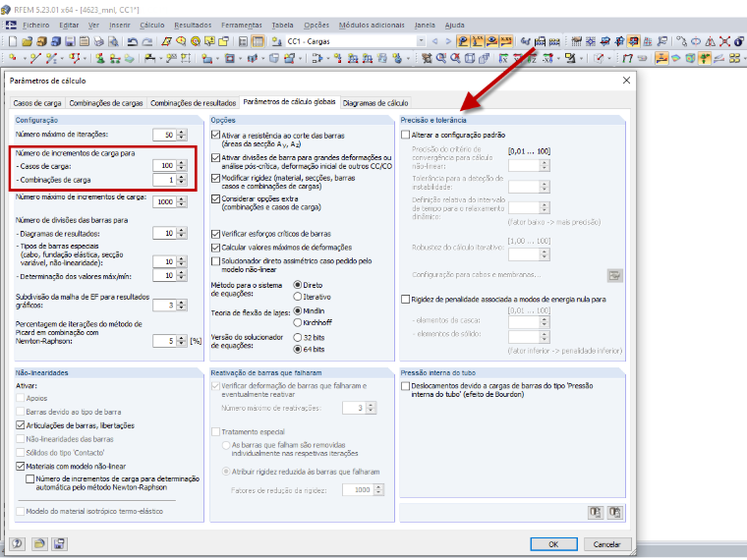Toggle 'Calcular valores máximos de deformações'

pyautogui.click(x=215, y=248)
